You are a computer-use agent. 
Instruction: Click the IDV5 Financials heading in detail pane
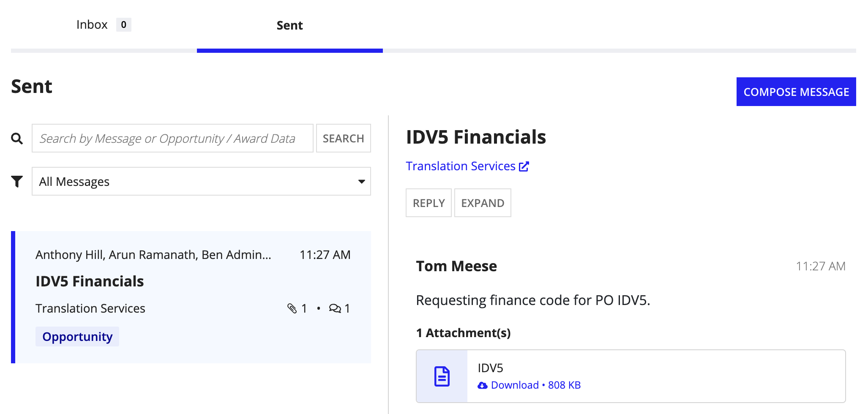click(476, 137)
